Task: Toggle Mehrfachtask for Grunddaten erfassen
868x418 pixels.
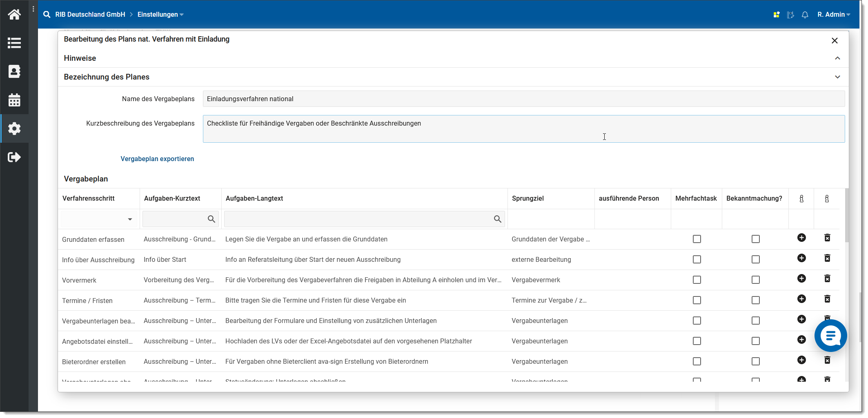Action: coord(697,239)
